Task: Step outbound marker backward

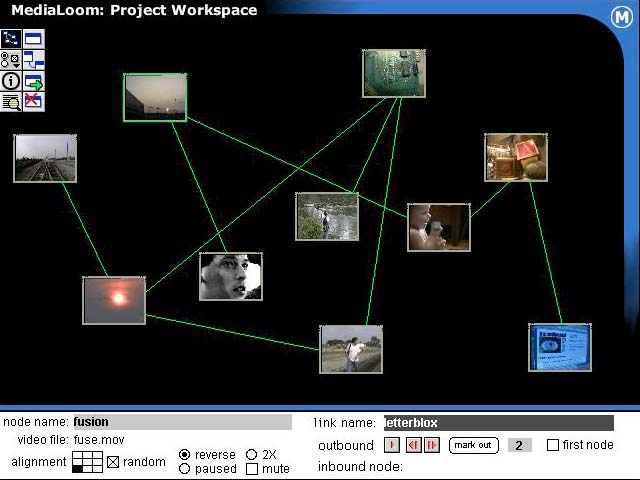Action: 413,445
